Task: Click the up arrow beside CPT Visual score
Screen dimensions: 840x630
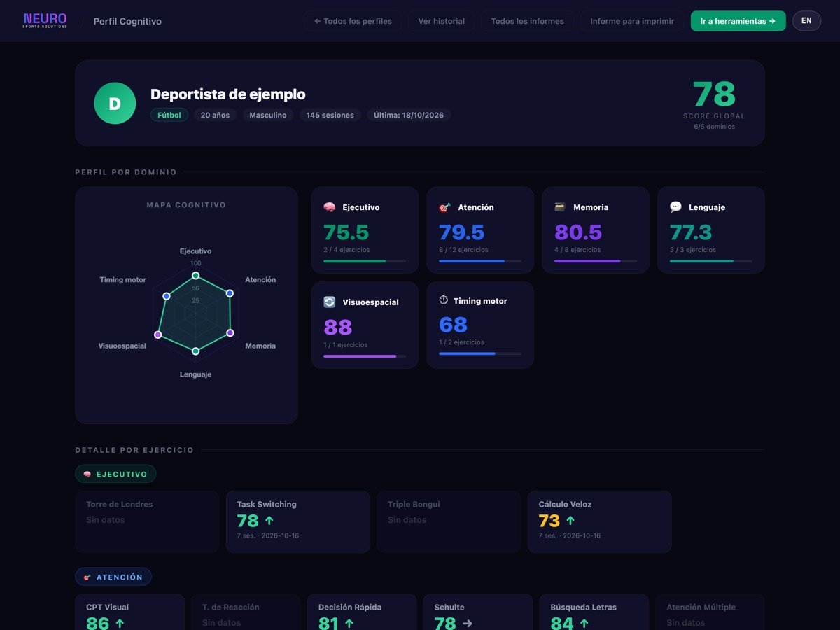Action: (120, 623)
